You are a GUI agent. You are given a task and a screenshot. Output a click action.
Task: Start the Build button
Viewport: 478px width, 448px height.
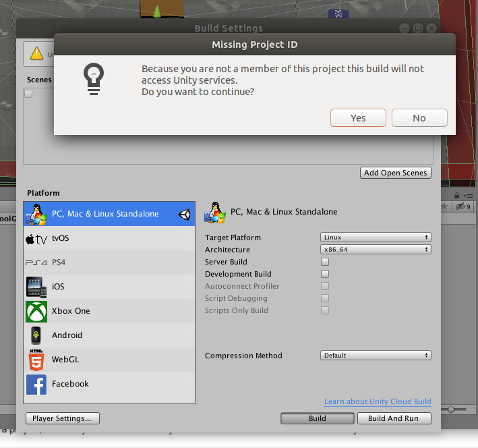tap(317, 418)
